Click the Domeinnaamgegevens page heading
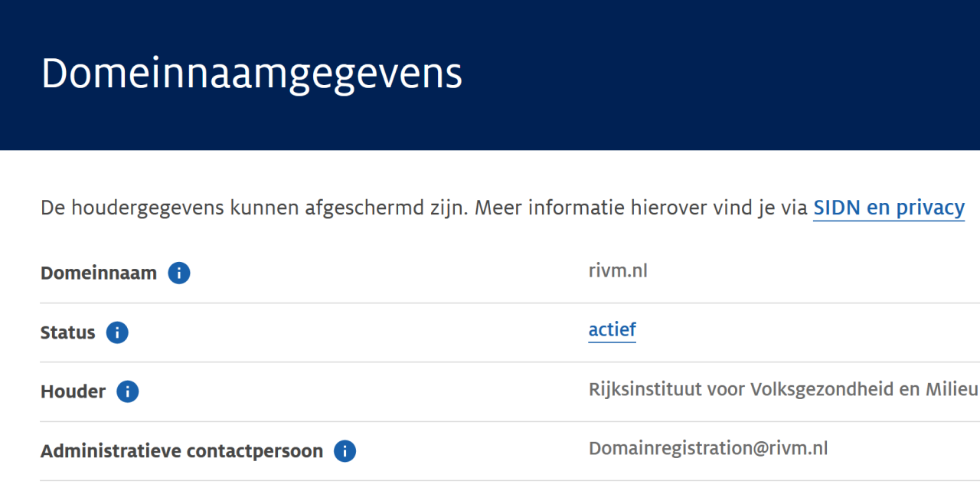This screenshot has width=980, height=491. 252,74
